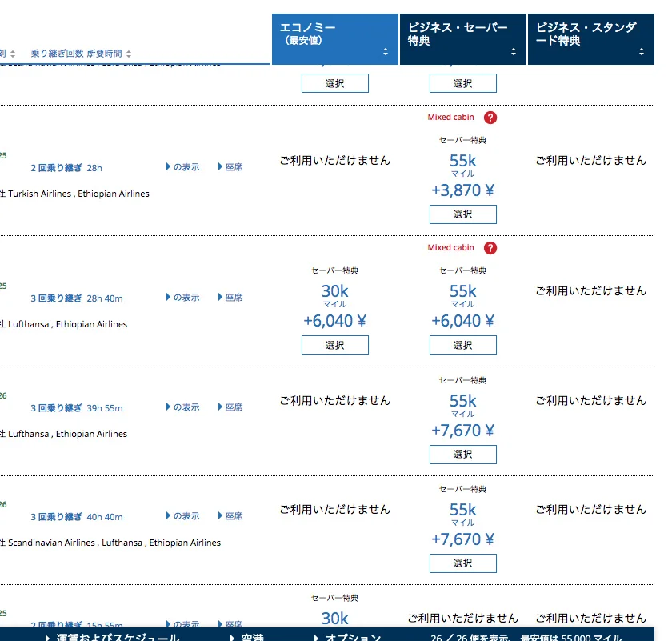
Task: Open Mixed cabin help icon for 28h flight
Action: click(490, 118)
